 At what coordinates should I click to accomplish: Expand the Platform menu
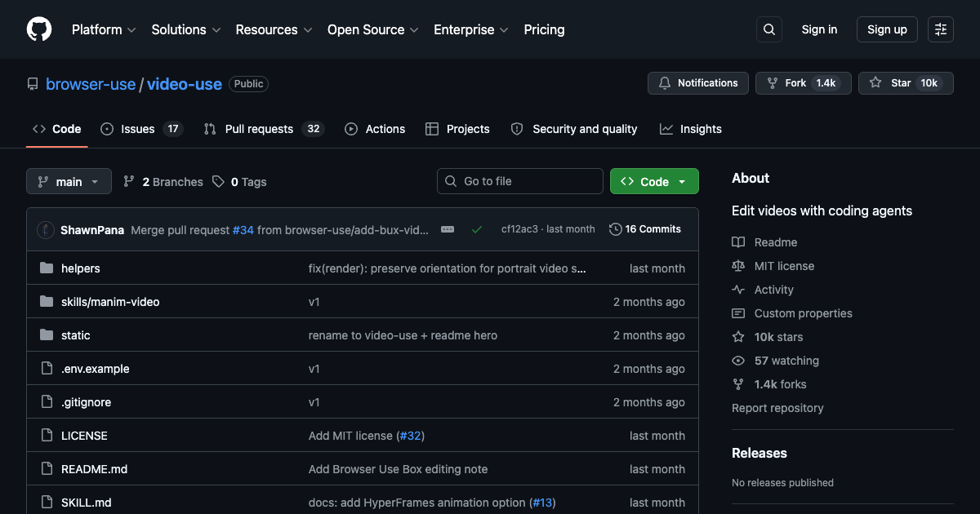(103, 29)
